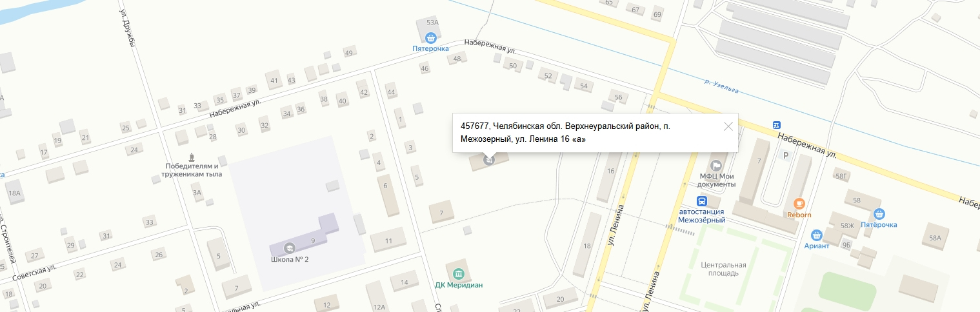The width and height of the screenshot is (980, 312).
Task: Close the address popup balloon
Action: pos(728,126)
